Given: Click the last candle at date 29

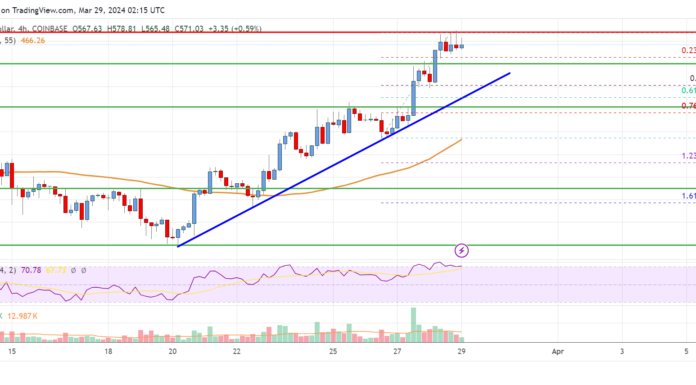Looking at the screenshot, I should (462, 46).
